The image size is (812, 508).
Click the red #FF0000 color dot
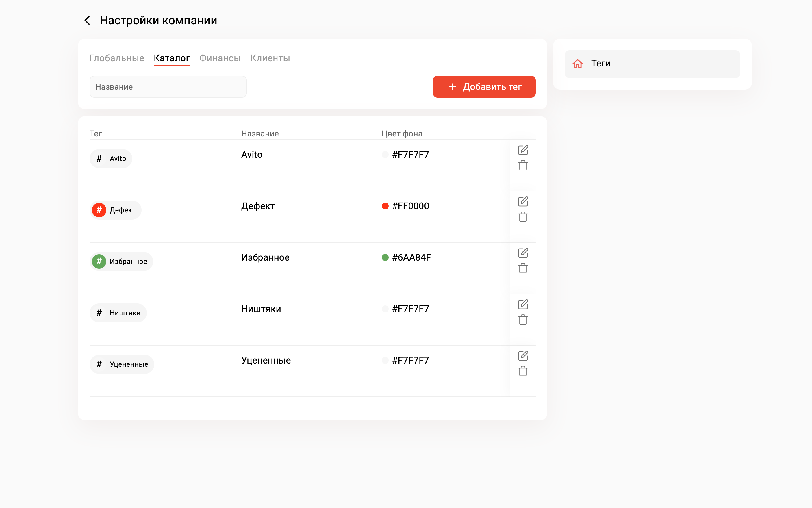tap(385, 206)
